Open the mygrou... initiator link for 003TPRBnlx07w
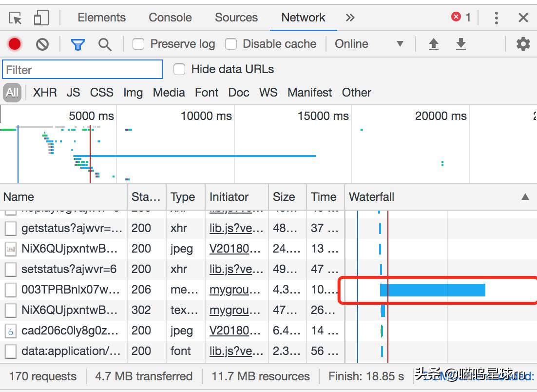This screenshot has width=537, height=392. [235, 290]
